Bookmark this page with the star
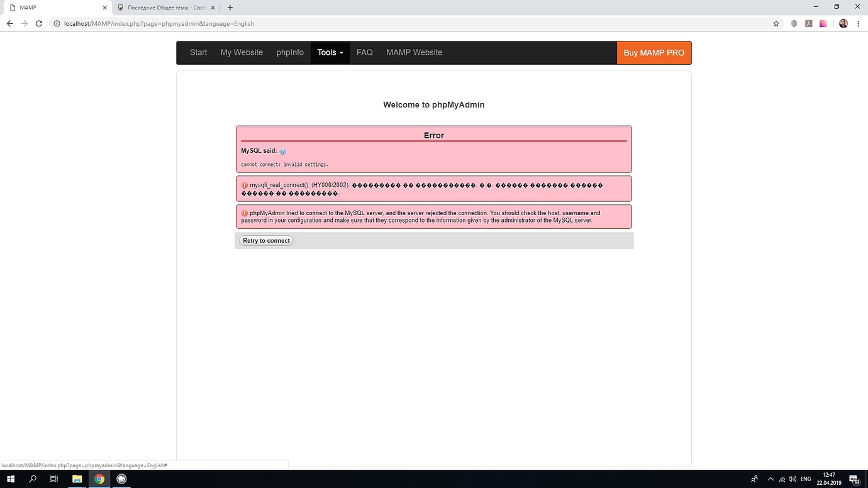868x488 pixels. 776,23
